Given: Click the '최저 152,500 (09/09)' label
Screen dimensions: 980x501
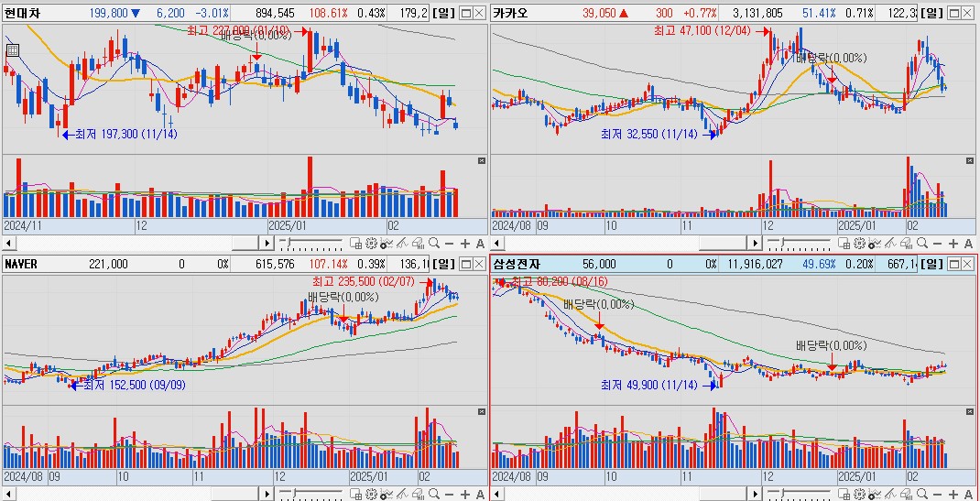Looking at the screenshot, I should (134, 385).
